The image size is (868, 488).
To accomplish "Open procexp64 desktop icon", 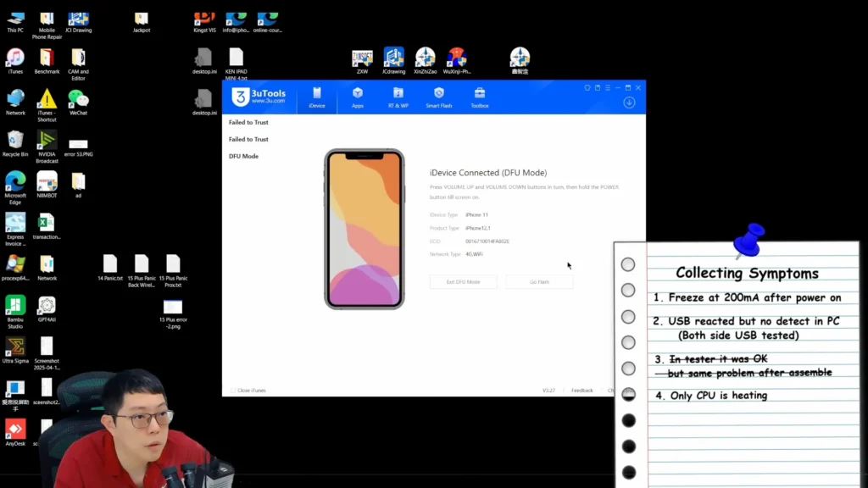I will 15,269.
